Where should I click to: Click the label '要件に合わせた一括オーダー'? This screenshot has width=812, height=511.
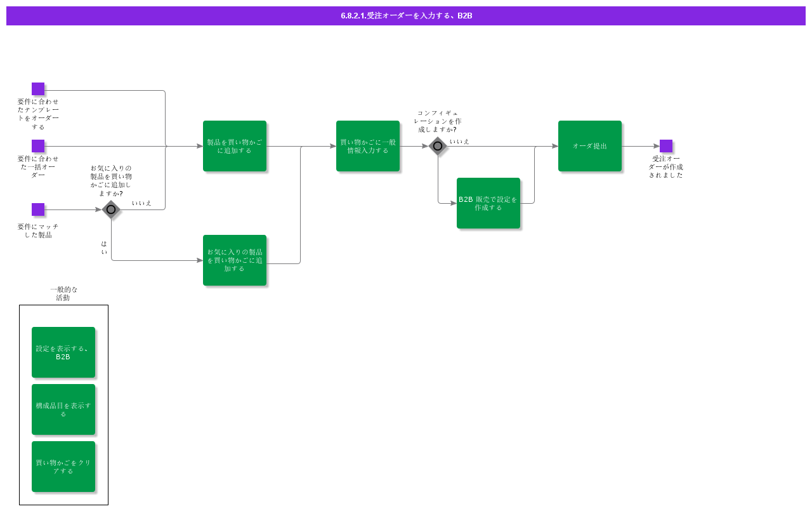pyautogui.click(x=38, y=166)
